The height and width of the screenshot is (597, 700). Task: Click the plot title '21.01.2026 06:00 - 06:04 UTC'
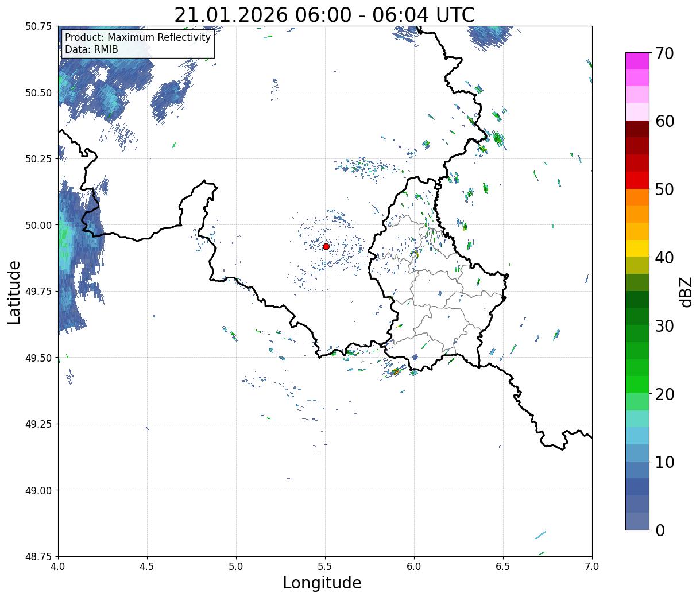(324, 15)
